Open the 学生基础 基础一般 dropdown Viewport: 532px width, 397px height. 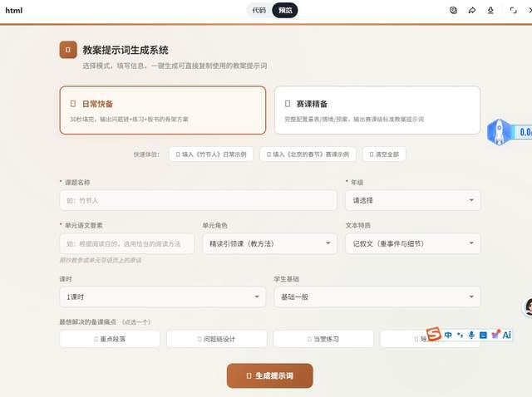point(377,297)
